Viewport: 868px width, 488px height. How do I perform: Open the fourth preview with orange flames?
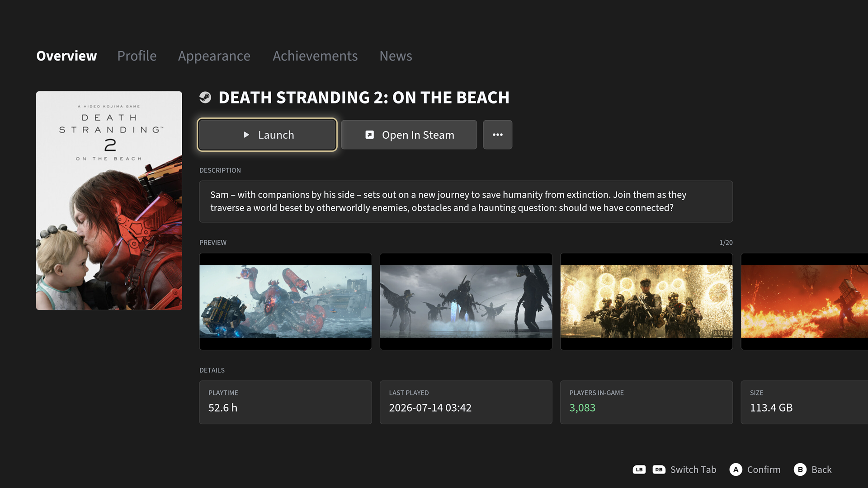click(805, 301)
